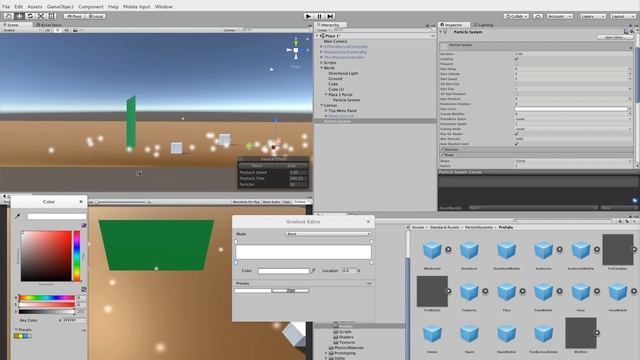Open the Shape type dropdown
The image size is (640, 360).
click(573, 161)
